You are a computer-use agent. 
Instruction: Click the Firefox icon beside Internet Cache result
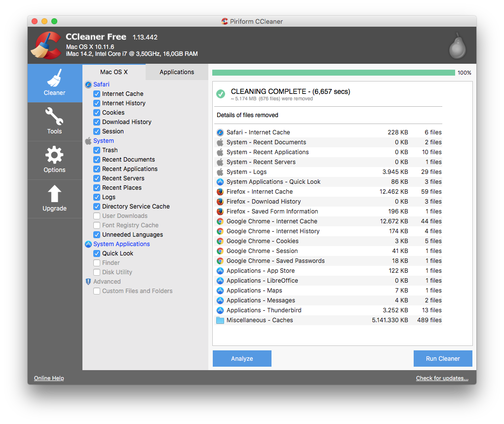click(220, 192)
